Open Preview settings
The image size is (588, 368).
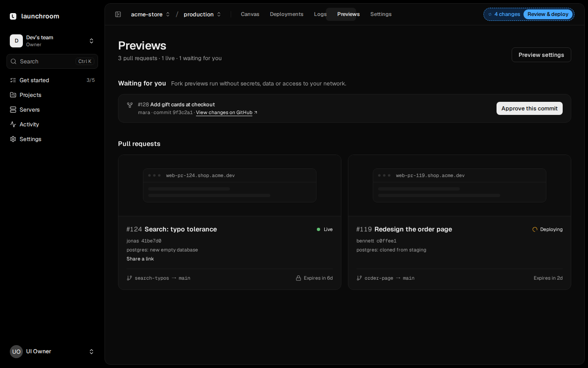[x=541, y=55]
